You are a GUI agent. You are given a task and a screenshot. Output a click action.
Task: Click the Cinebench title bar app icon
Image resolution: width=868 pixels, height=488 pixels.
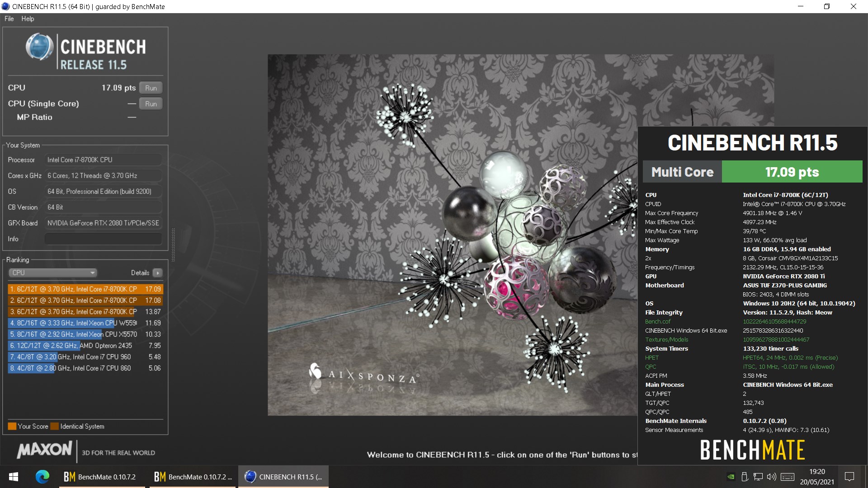coord(5,6)
